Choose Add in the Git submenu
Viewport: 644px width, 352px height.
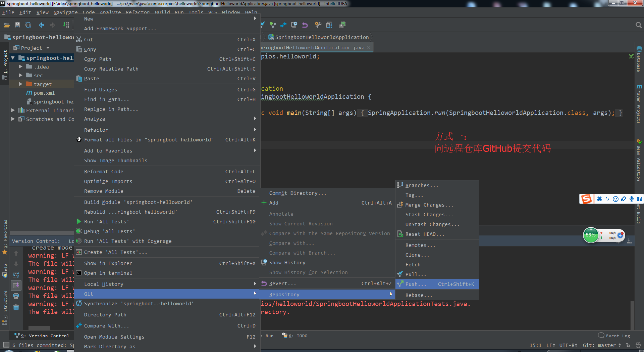(327, 203)
